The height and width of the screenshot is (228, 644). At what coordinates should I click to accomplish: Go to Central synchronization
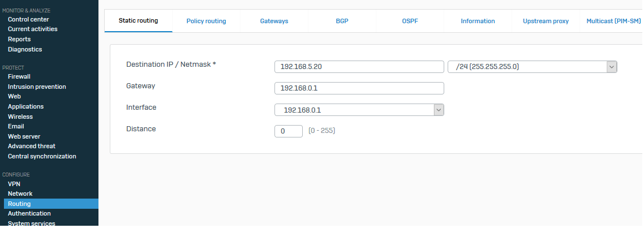[x=42, y=156]
